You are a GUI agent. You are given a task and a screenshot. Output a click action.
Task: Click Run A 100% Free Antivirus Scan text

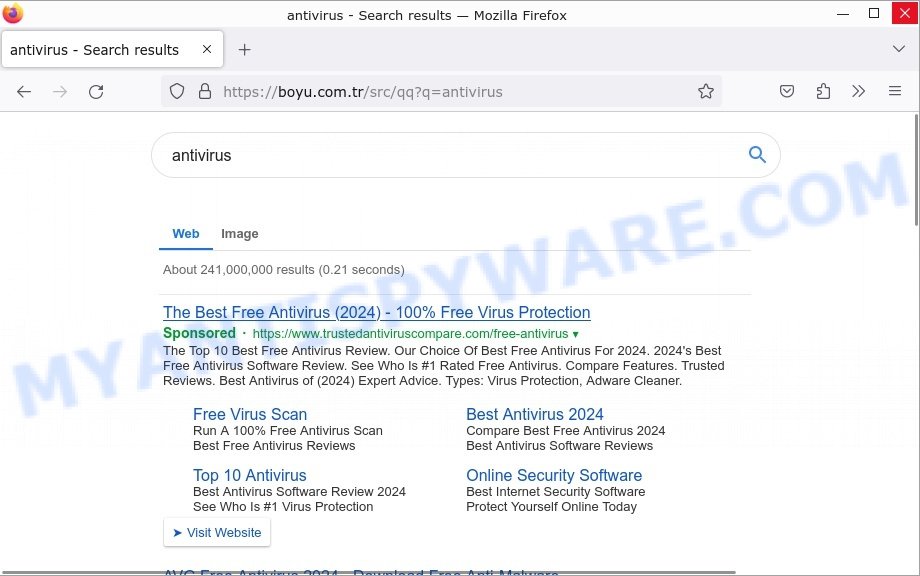(288, 431)
